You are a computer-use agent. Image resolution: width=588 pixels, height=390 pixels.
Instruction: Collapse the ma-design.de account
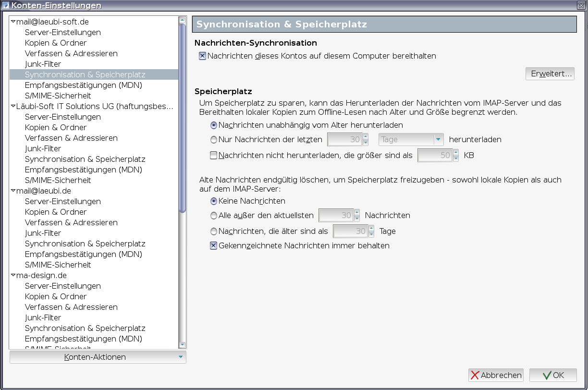13,275
